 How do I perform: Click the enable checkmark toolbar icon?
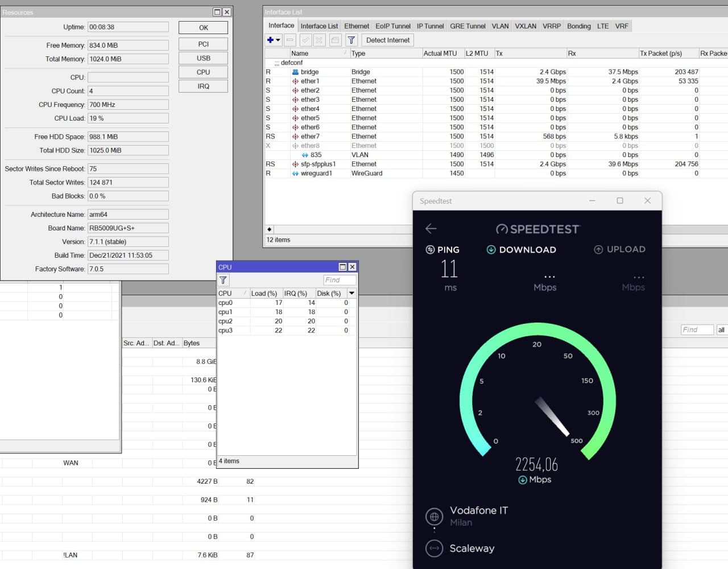click(x=305, y=40)
